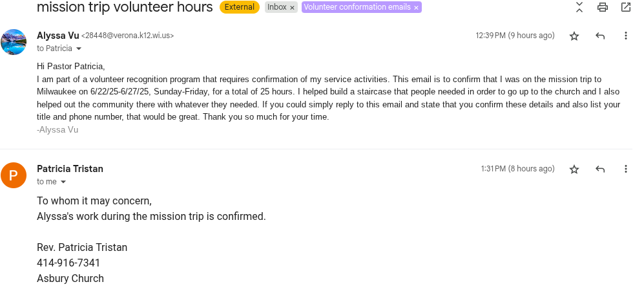
Task: Select sender name Alyssa Vu
Action: [58, 36]
